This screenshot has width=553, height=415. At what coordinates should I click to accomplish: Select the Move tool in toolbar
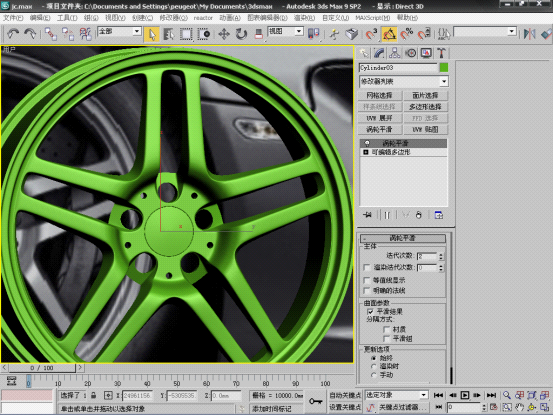[x=224, y=34]
